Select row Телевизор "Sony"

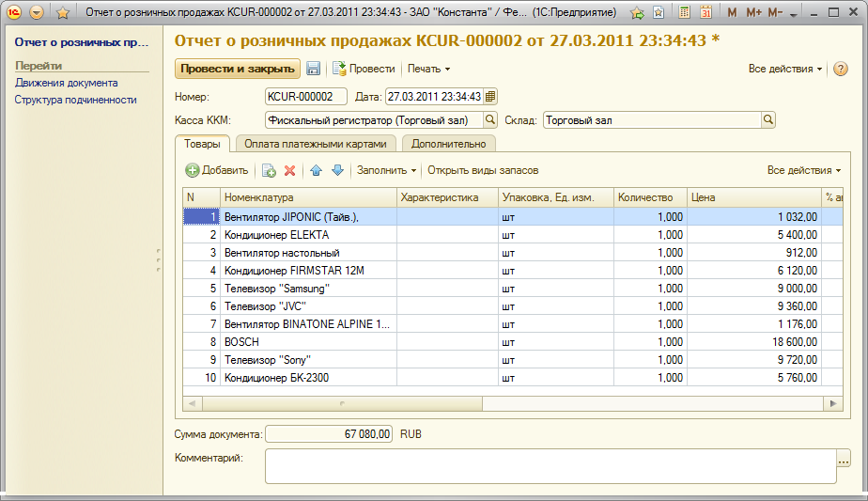[x=513, y=360]
